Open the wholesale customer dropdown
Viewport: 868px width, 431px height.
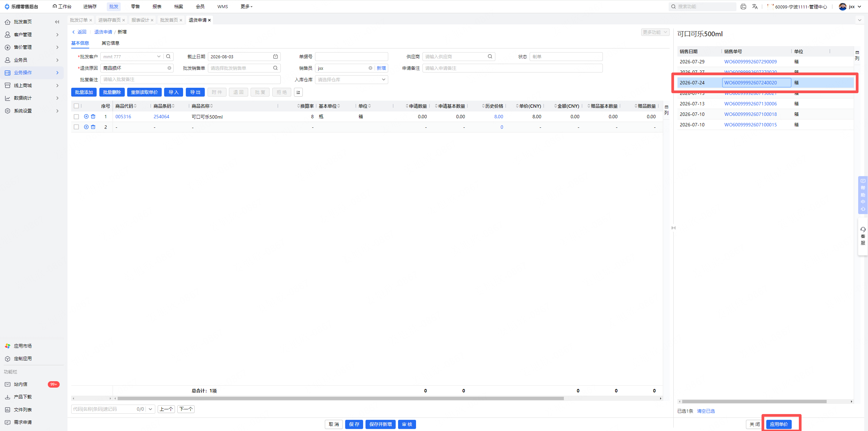pyautogui.click(x=158, y=57)
